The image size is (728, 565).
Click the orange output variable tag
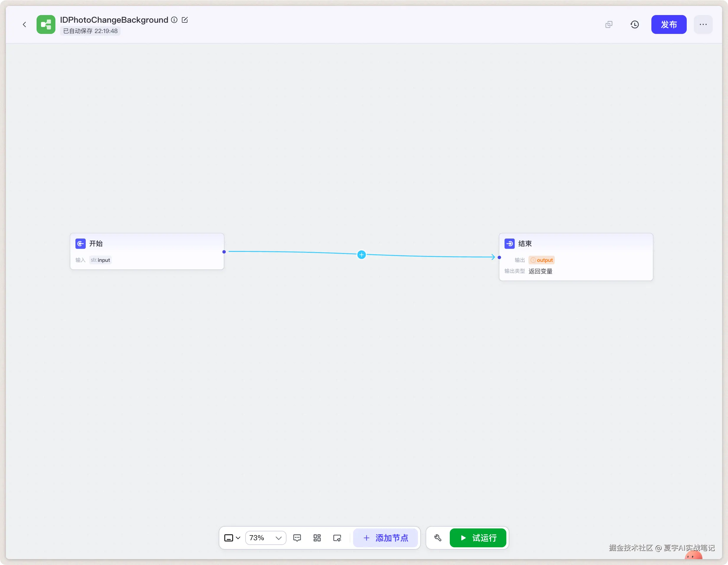click(541, 260)
